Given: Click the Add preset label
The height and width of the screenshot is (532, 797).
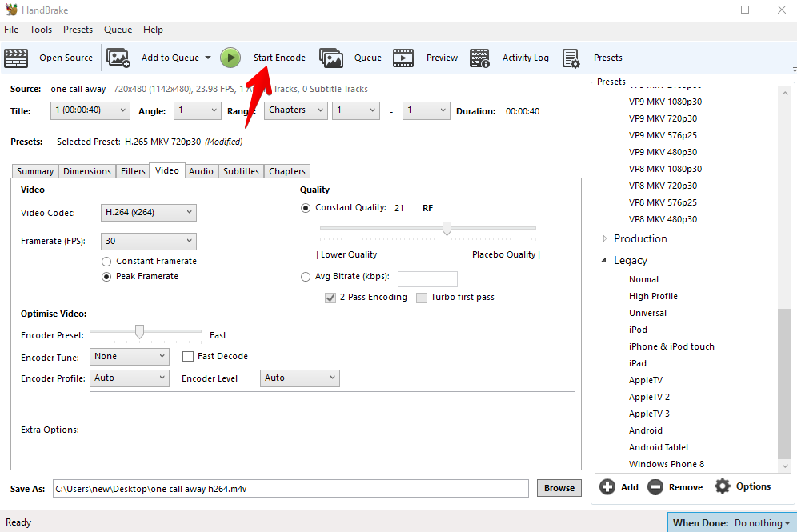Looking at the screenshot, I should (629, 487).
